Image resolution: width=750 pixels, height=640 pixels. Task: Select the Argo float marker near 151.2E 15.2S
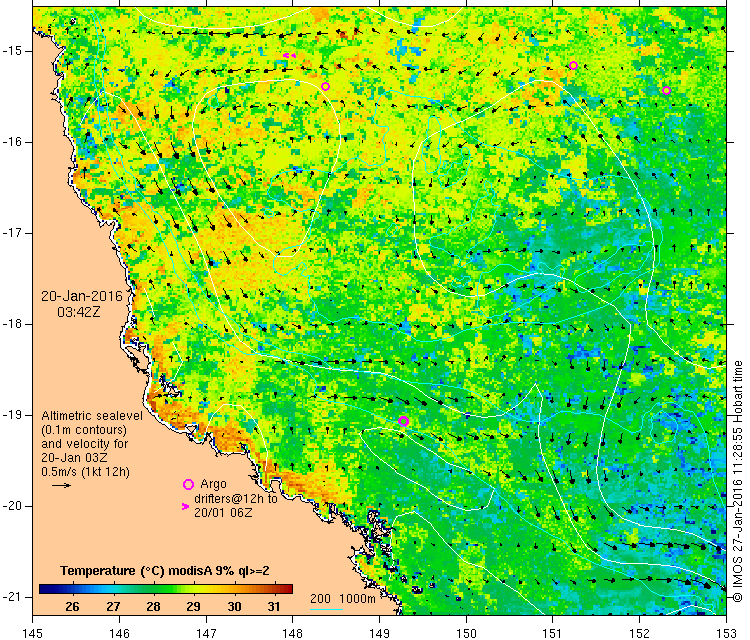point(574,66)
